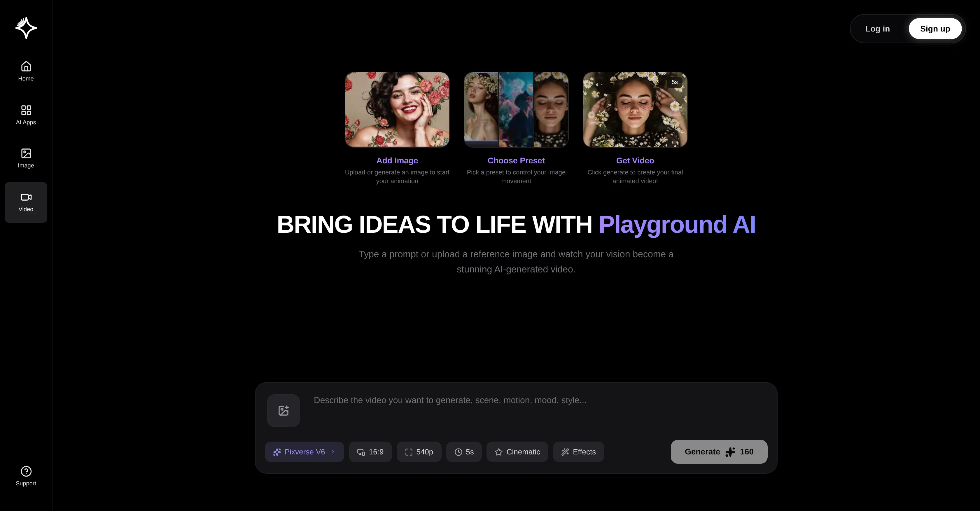The image size is (980, 511).
Task: Open the Cinematic style dropdown
Action: [517, 452]
